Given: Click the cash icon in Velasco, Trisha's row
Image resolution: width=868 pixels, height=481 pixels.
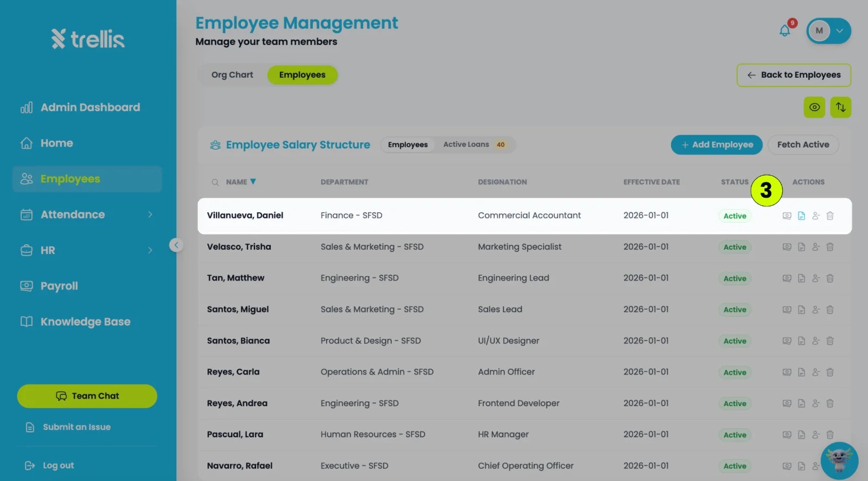Looking at the screenshot, I should 787,247.
